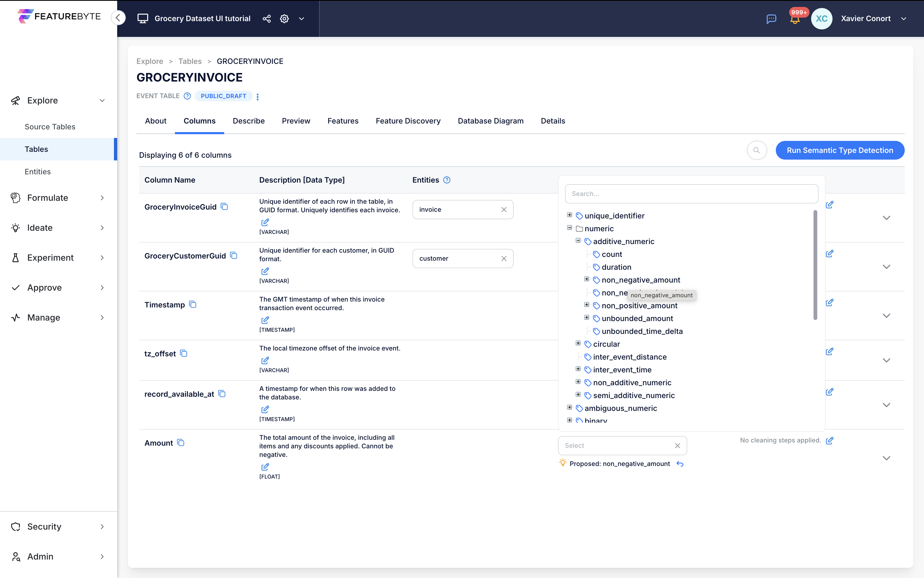
Task: Copy the Amount column name
Action: click(x=181, y=443)
